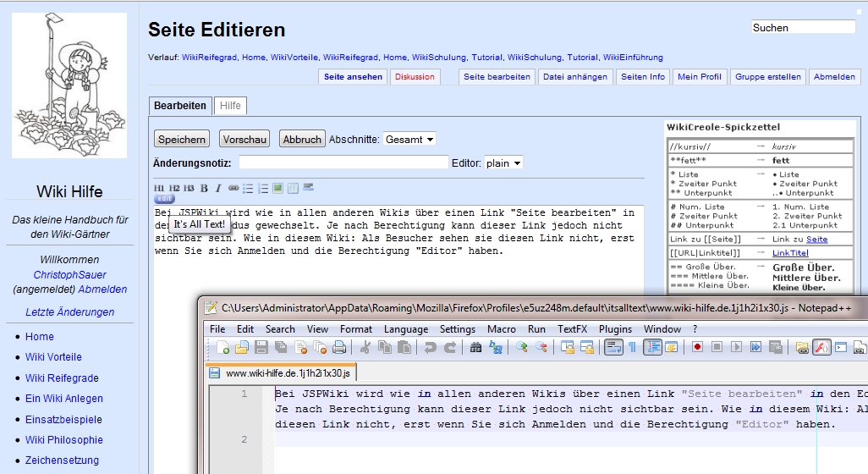Open the Abschnitte dropdown showing Gesamt
The image size is (868, 474).
[409, 139]
